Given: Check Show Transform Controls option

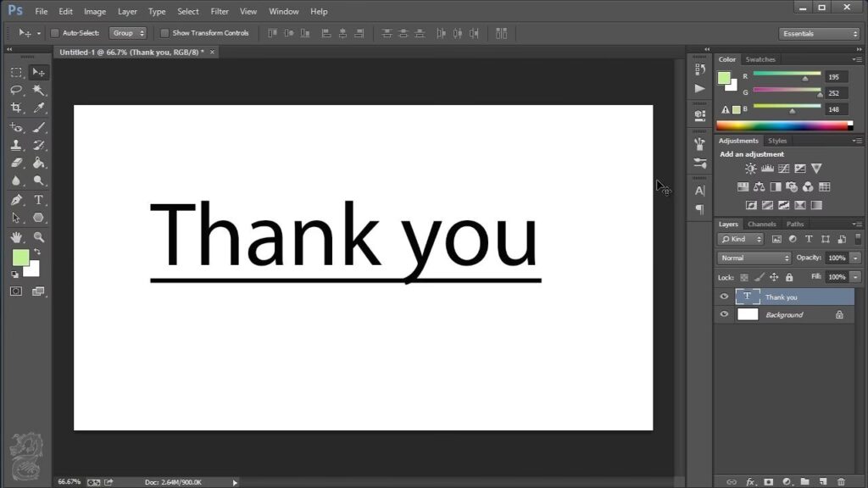Looking at the screenshot, I should [x=164, y=33].
